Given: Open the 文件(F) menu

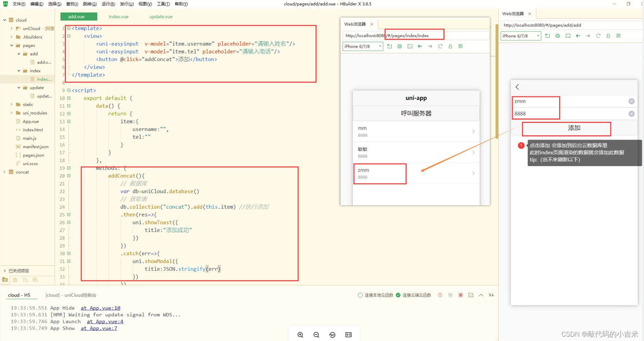Looking at the screenshot, I should [x=19, y=4].
